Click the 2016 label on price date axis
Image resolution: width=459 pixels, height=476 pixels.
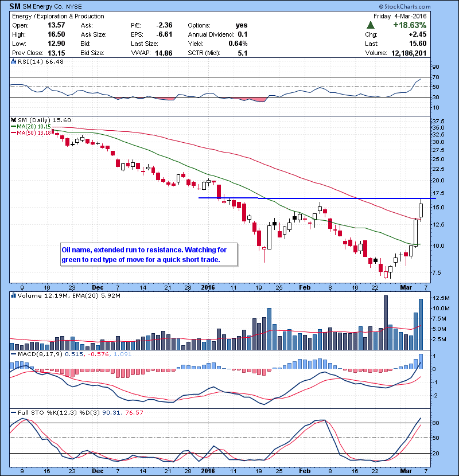(x=208, y=287)
